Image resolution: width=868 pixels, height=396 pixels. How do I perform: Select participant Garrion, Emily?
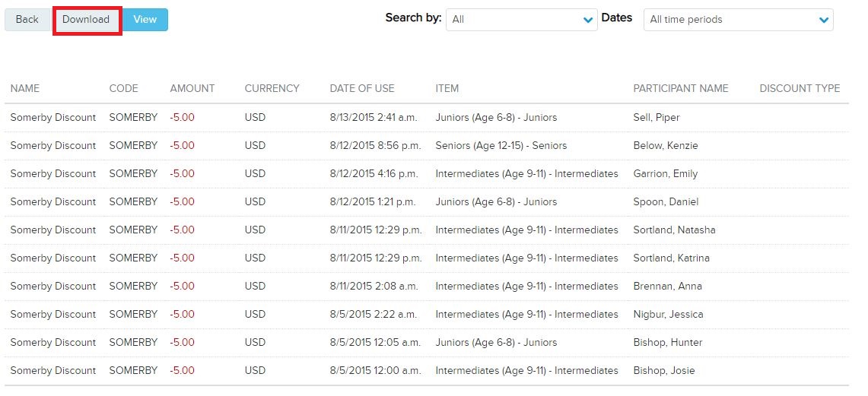(666, 173)
